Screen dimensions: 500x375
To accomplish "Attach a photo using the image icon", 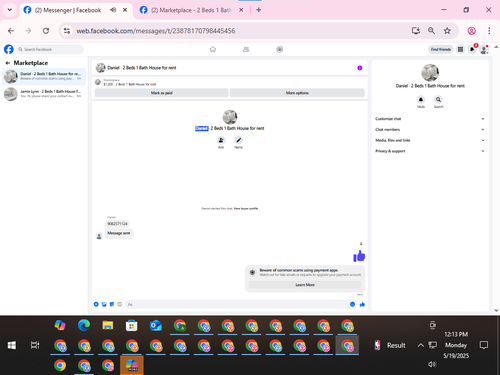I will (x=104, y=304).
